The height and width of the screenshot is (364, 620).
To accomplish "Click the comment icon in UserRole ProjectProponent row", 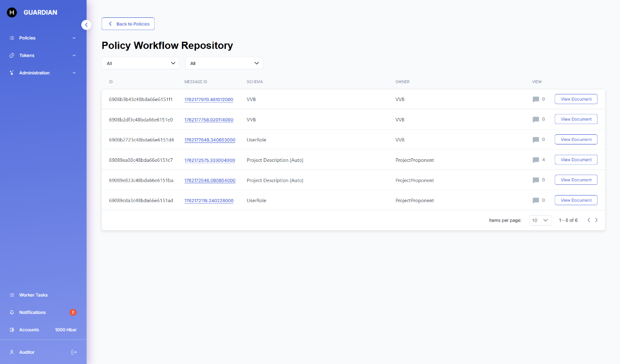I will [536, 201].
